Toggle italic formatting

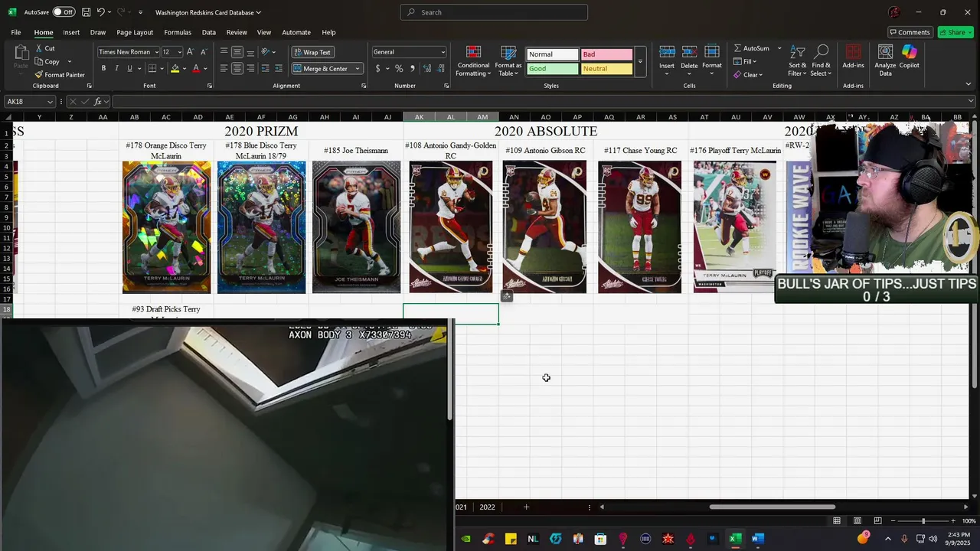point(116,68)
